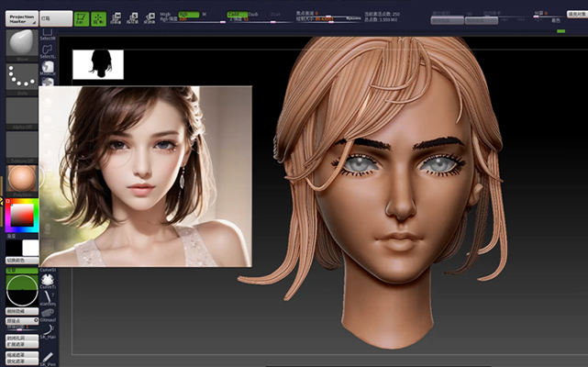
Task: Select the SK_Hair brush icon
Action: click(48, 332)
